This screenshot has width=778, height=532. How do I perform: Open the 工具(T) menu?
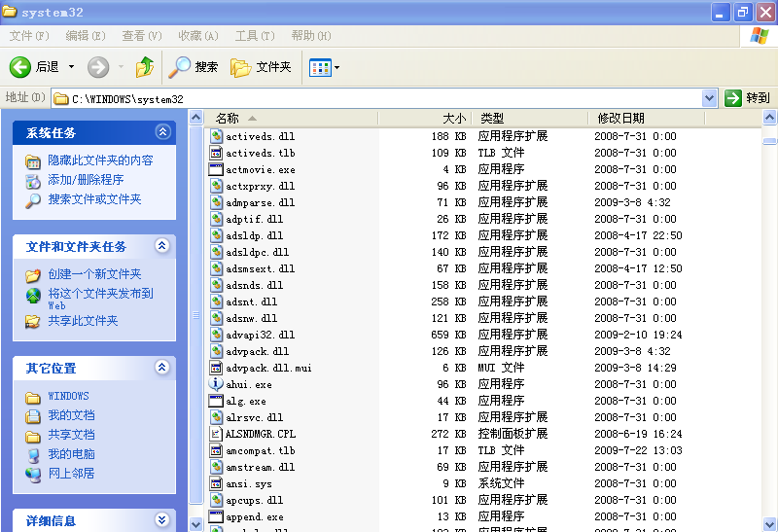click(254, 36)
